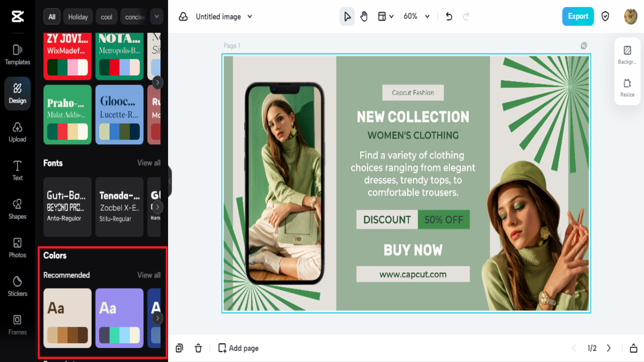Open the Upload panel
Image resolution: width=644 pixels, height=362 pixels.
18,132
